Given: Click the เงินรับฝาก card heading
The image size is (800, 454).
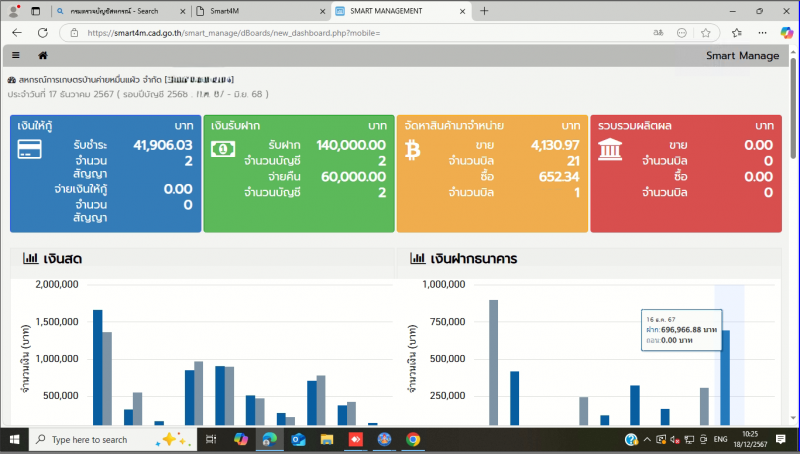Looking at the screenshot, I should [x=235, y=125].
